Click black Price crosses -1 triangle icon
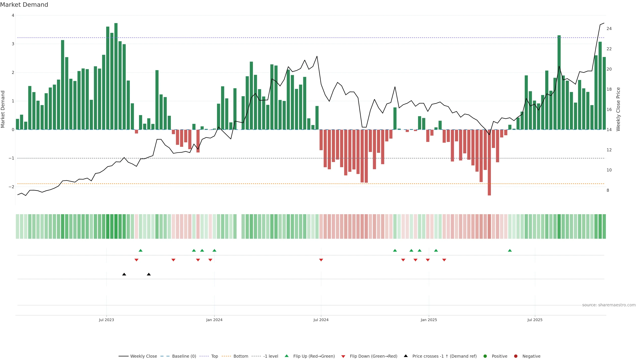The image size is (644, 362). (406, 356)
